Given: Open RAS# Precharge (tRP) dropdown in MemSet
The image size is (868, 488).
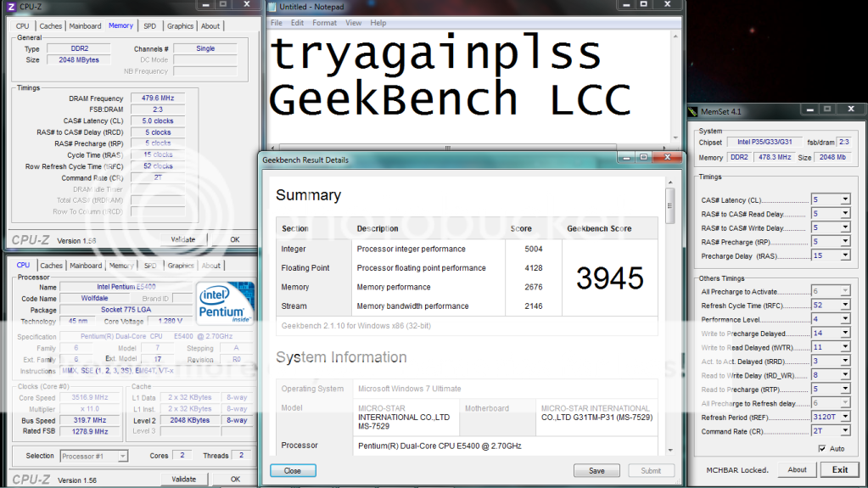Looking at the screenshot, I should click(845, 242).
